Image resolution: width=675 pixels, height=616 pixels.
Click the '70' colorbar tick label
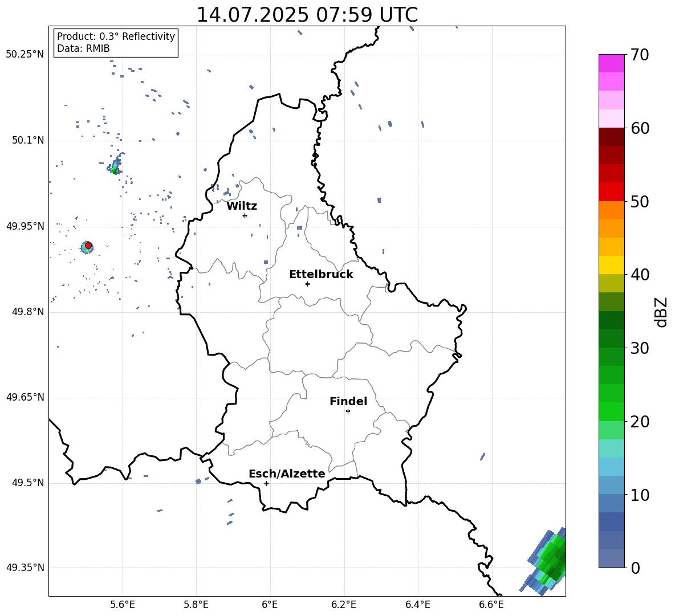(640, 55)
